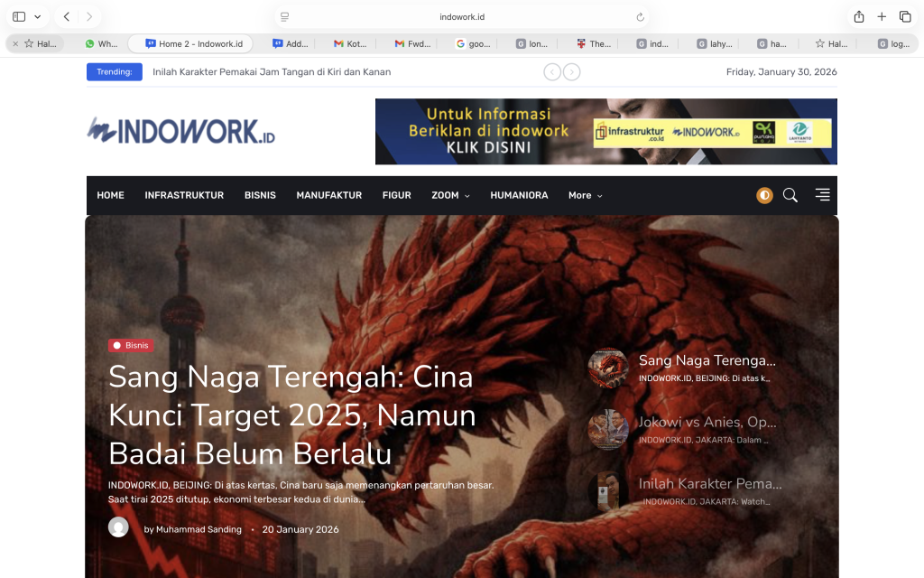Click the reload icon in the address bar

coord(639,15)
